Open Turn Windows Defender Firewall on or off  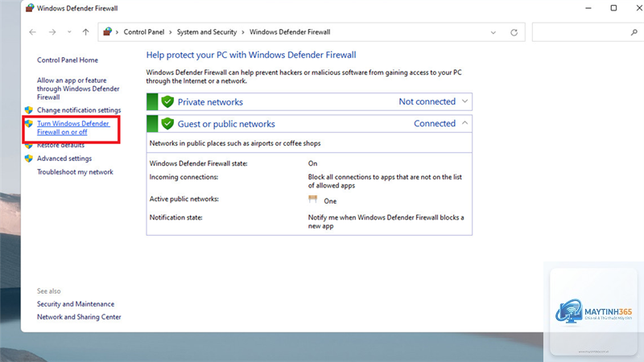click(x=73, y=128)
